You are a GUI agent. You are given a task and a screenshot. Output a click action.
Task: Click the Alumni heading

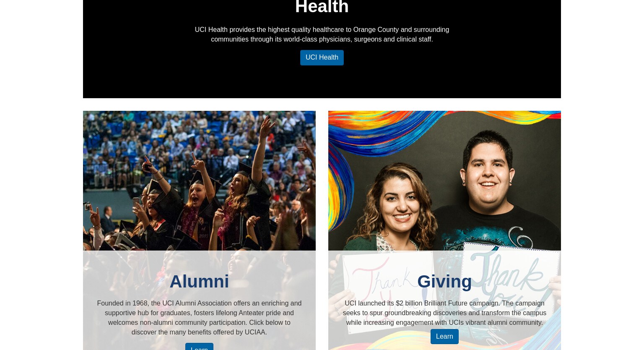[199, 281]
